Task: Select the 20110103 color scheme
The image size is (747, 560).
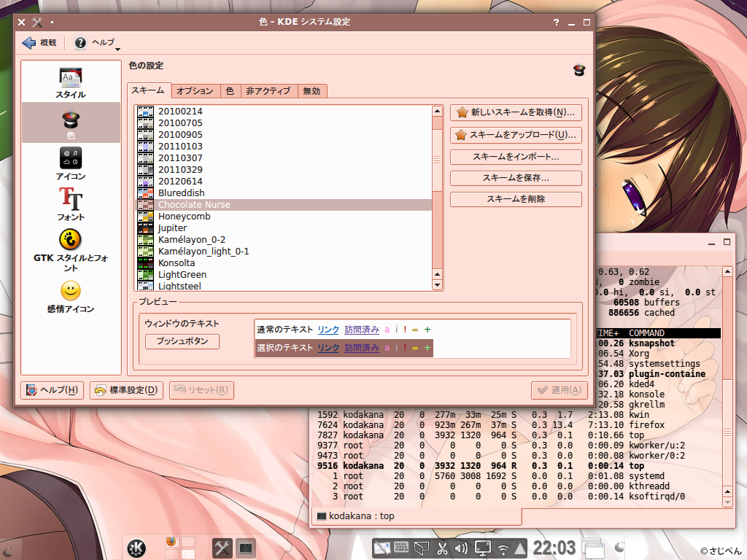Action: click(x=284, y=146)
